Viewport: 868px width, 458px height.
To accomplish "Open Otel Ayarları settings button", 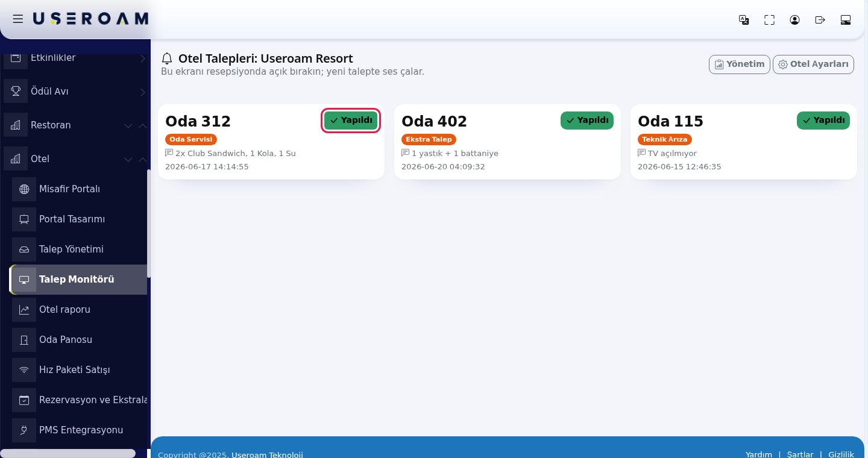I will click(x=813, y=64).
